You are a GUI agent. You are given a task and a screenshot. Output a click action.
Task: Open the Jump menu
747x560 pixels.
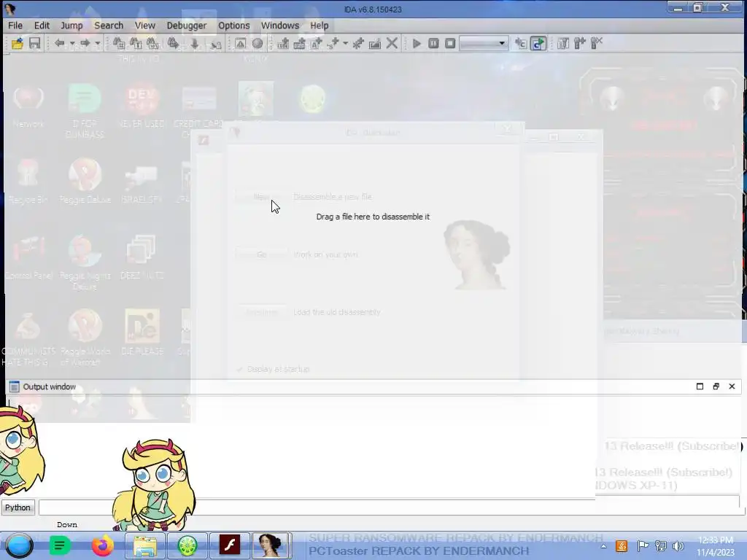point(71,26)
